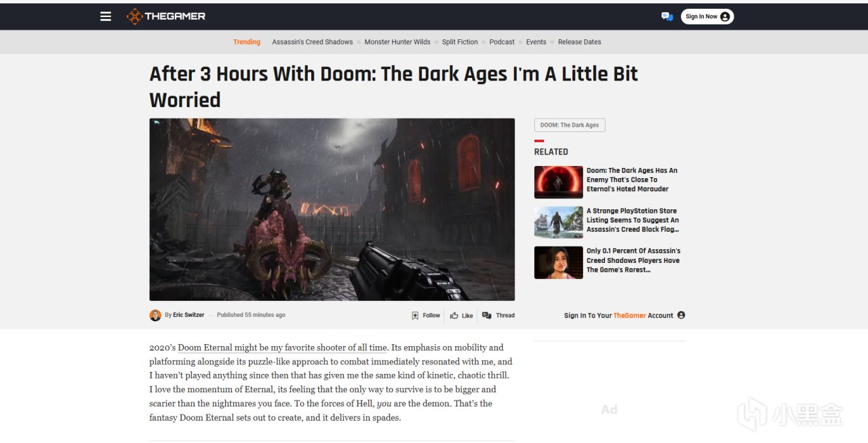Open the Doom gameplay hero image
The image size is (868, 443).
pos(332,209)
